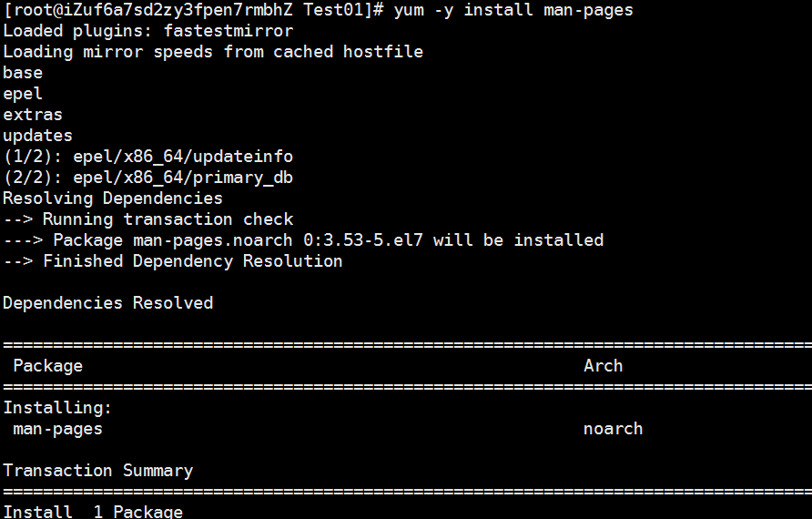Click the 'Transaction Summary' heading
Viewport: 812px width, 519px height.
pos(98,471)
